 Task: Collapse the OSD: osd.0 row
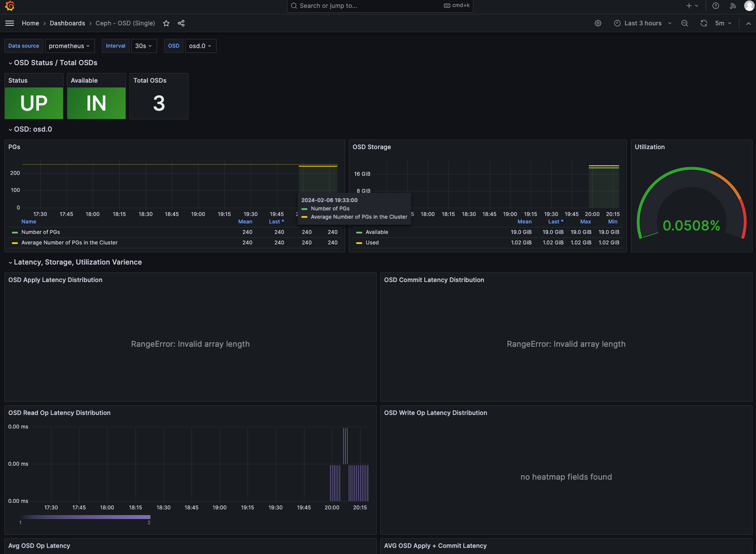[x=30, y=129]
